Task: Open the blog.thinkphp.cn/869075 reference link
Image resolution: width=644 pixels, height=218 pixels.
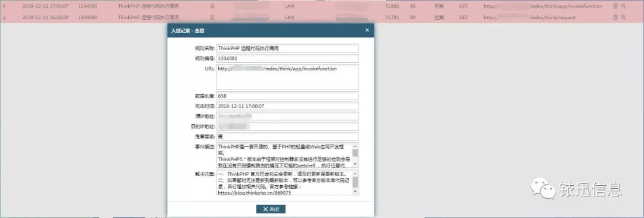Action: (255, 192)
